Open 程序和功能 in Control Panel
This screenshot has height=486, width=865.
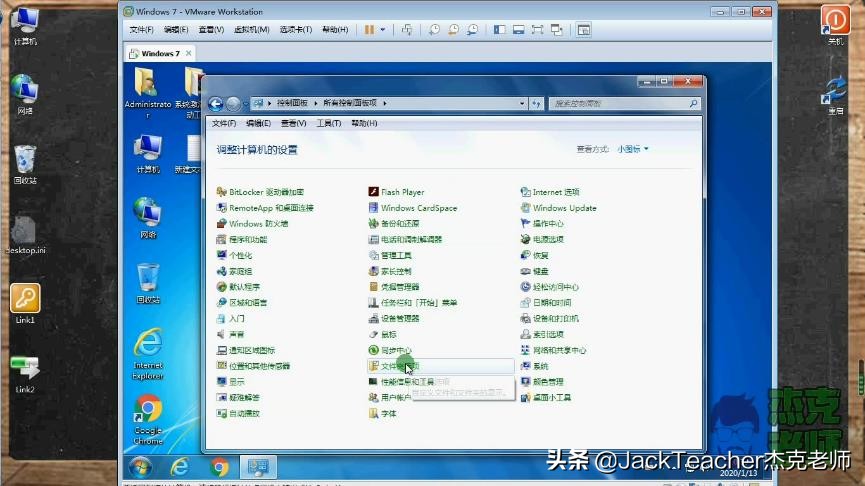point(242,239)
